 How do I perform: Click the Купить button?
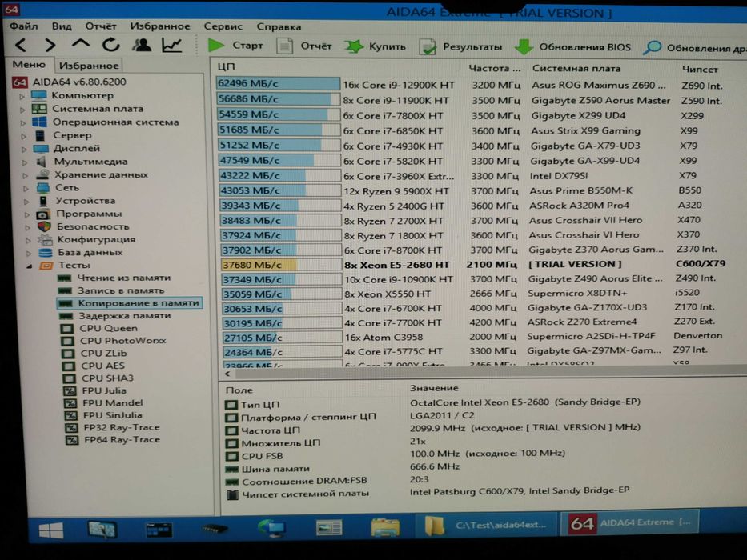(x=376, y=46)
